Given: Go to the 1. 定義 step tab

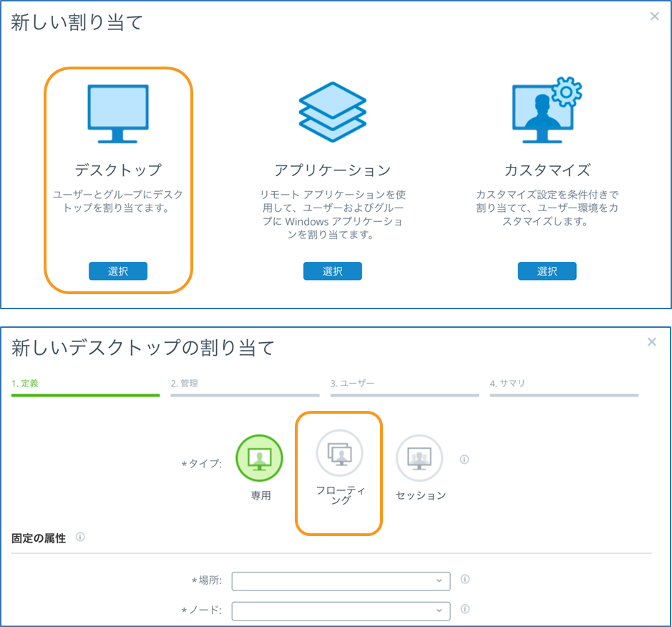Looking at the screenshot, I should click(25, 384).
